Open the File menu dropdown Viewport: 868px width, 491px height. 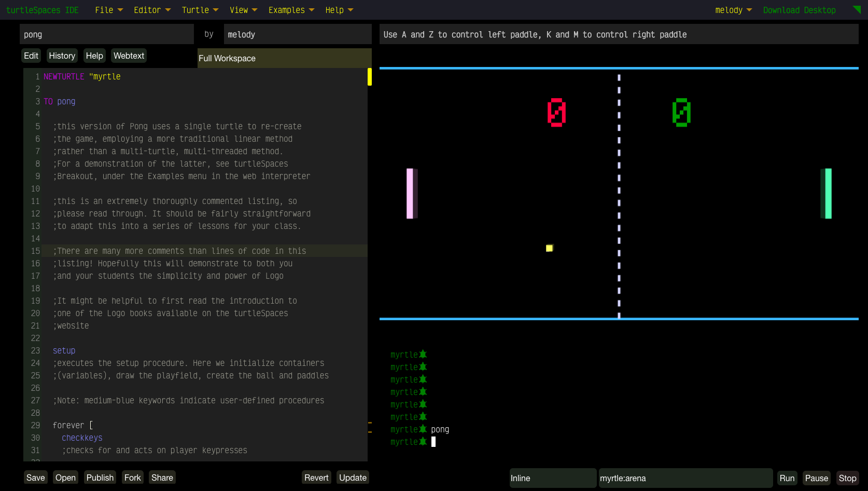[109, 10]
